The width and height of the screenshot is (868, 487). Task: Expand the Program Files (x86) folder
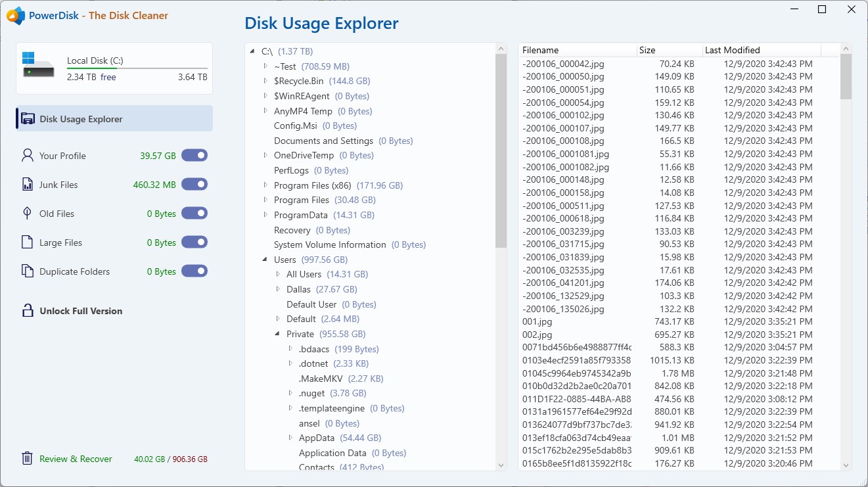265,185
